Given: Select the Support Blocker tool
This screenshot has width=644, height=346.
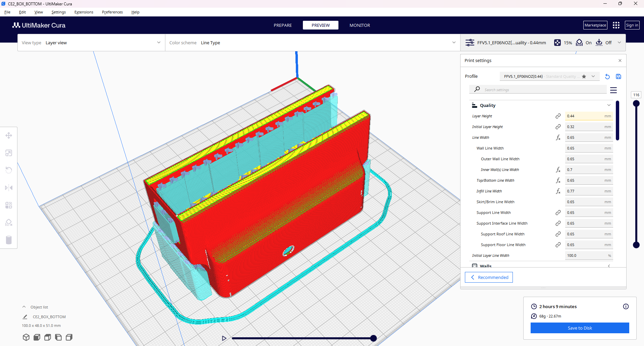Looking at the screenshot, I should 9,223.
